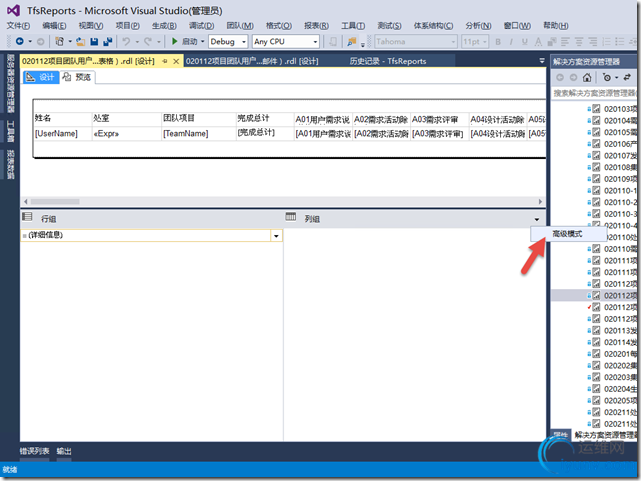Click the Solution Explorer search field
This screenshot has height=481, width=641.
(x=594, y=94)
